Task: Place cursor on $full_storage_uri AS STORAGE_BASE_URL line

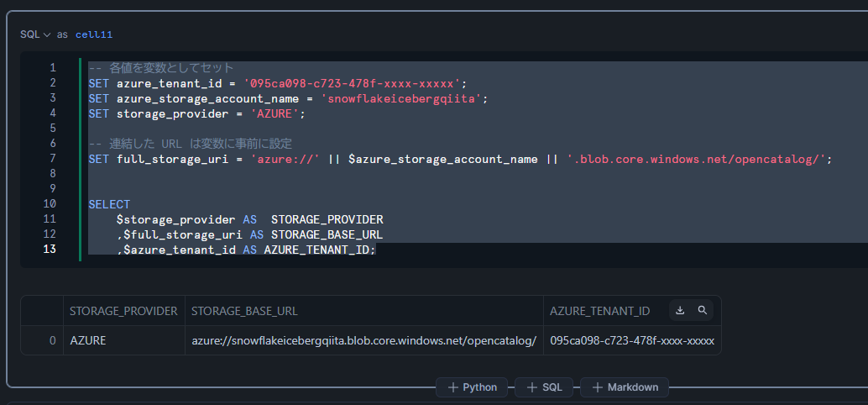Action: point(249,234)
